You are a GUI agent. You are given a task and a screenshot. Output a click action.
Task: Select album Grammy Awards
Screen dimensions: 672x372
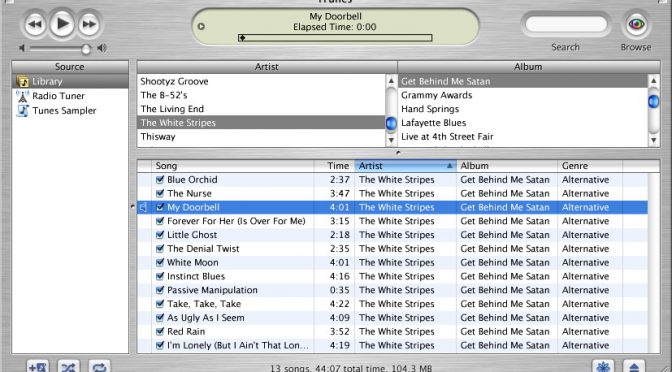click(x=523, y=95)
